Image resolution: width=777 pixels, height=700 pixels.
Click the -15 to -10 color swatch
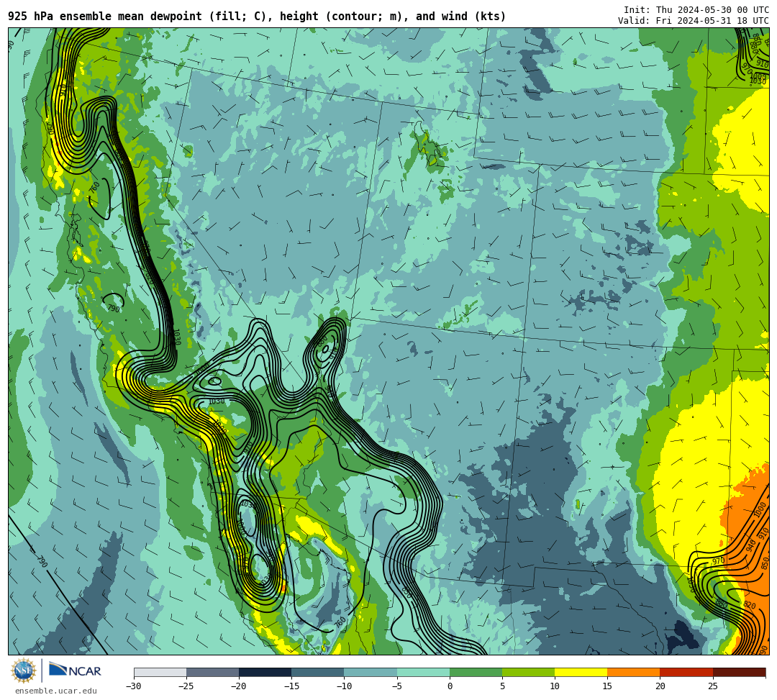click(x=318, y=672)
